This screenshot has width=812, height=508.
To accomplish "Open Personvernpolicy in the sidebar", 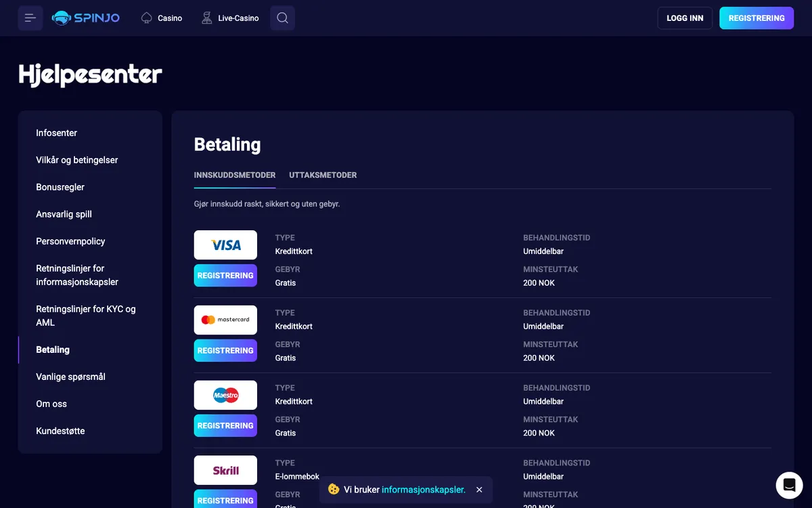I will click(70, 241).
